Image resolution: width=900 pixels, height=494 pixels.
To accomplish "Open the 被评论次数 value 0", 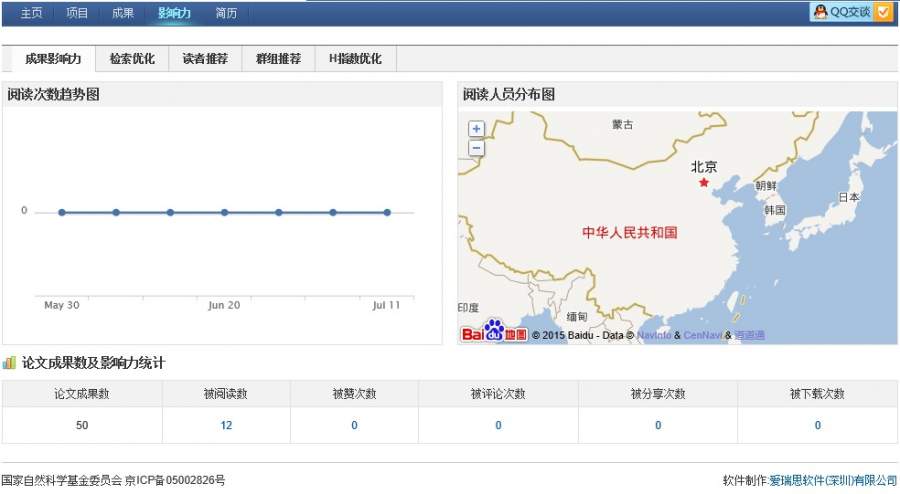I will (x=498, y=425).
